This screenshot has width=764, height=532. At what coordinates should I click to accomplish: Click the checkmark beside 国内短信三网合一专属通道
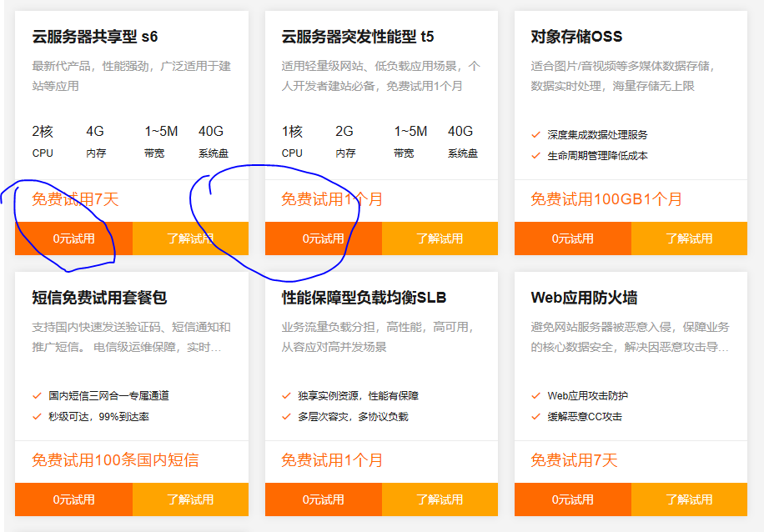(37, 395)
